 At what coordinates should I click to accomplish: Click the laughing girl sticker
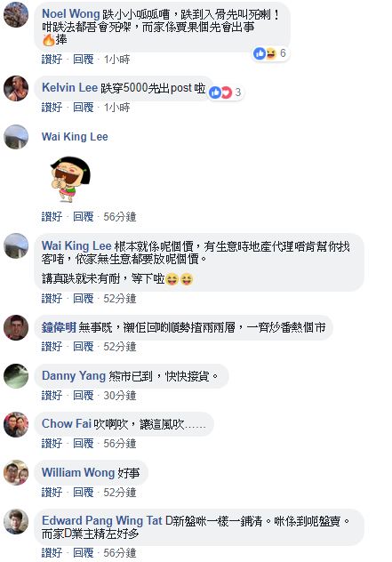click(x=70, y=179)
